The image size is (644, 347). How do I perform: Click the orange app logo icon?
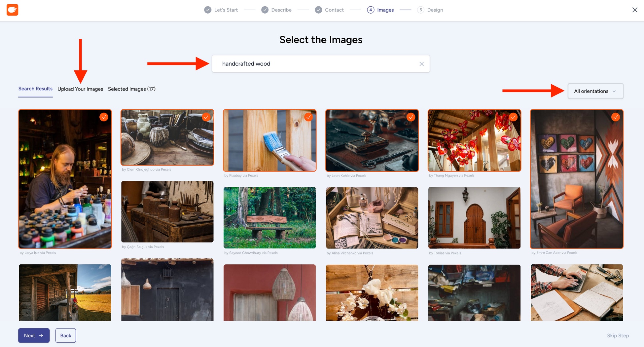tap(12, 10)
